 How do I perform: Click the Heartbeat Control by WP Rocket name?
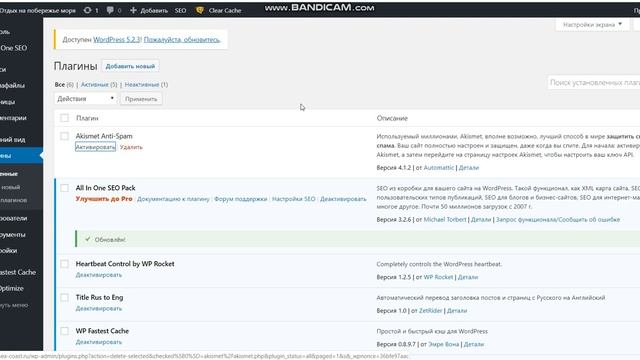point(125,264)
